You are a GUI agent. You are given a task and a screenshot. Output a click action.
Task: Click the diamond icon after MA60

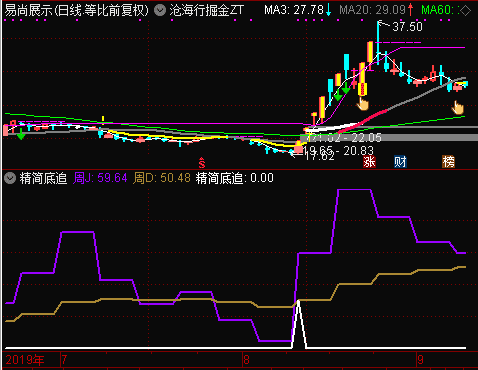point(465,10)
